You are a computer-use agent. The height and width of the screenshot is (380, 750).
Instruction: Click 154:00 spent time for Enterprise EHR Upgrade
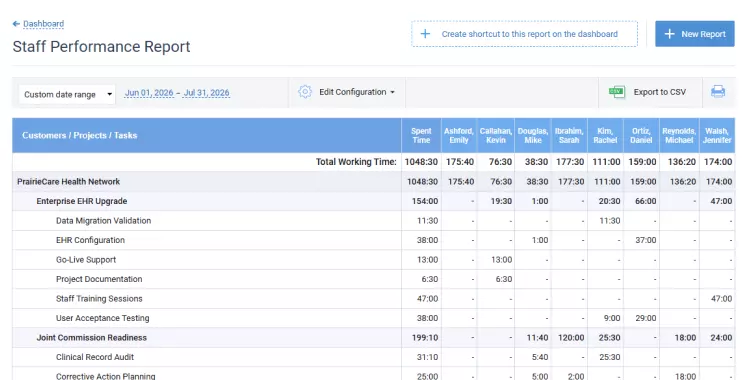pos(425,201)
